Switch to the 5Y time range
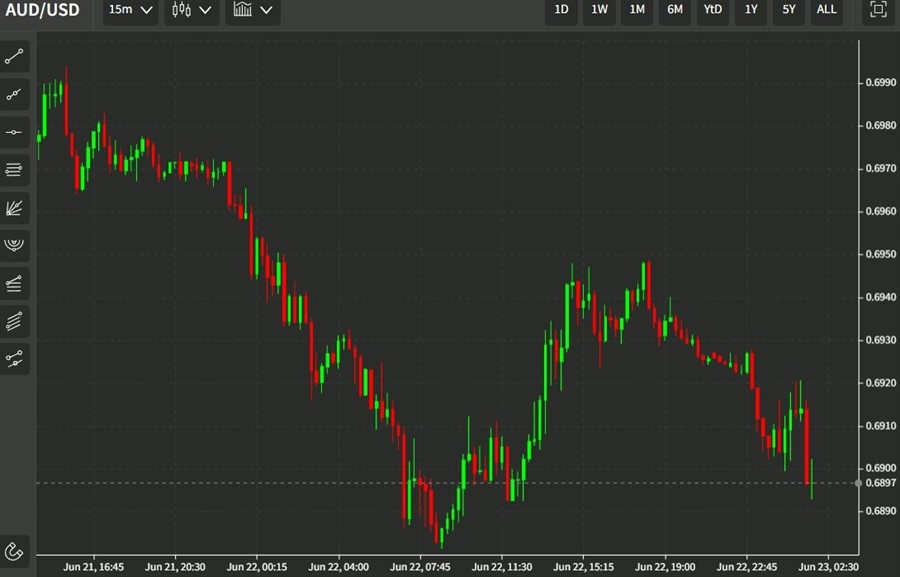 click(789, 10)
